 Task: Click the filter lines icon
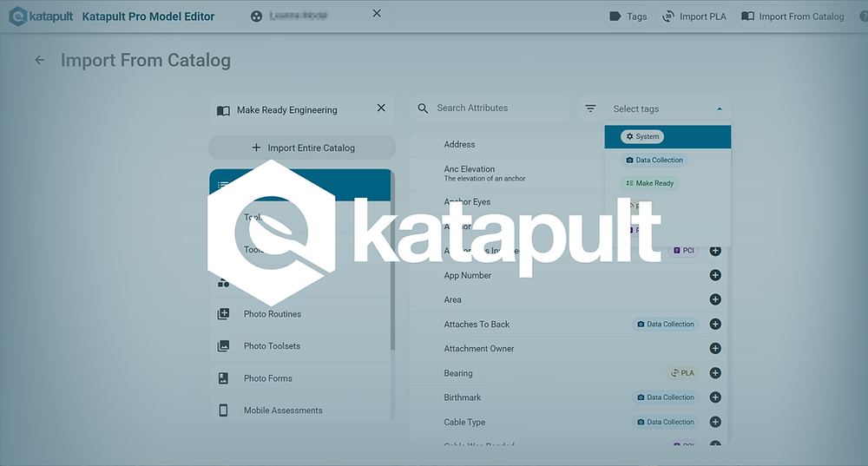pyautogui.click(x=590, y=108)
